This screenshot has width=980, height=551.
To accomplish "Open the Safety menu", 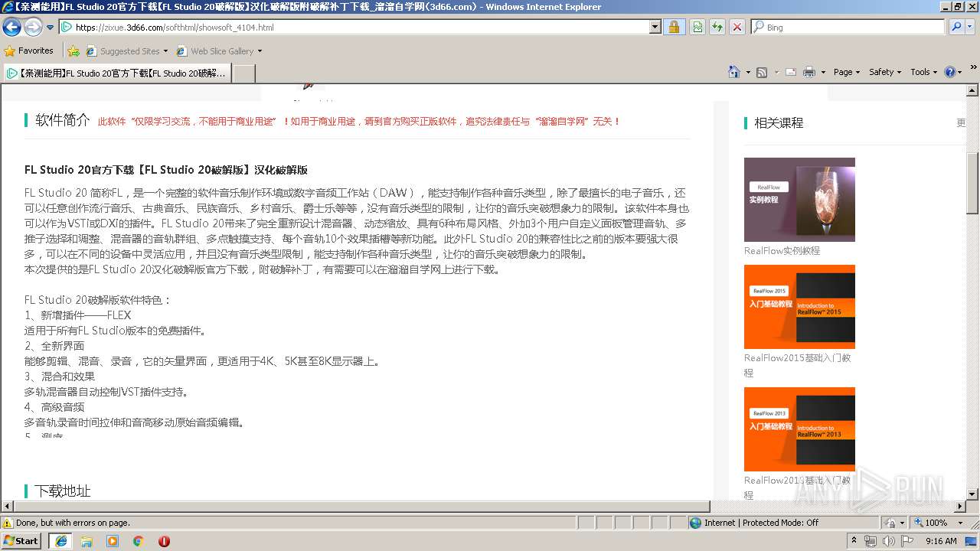I will coord(886,72).
